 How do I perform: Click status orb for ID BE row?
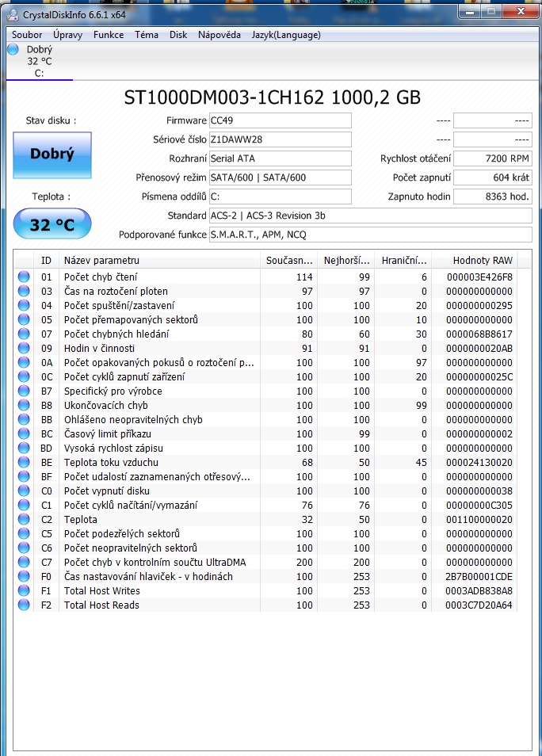tap(24, 462)
